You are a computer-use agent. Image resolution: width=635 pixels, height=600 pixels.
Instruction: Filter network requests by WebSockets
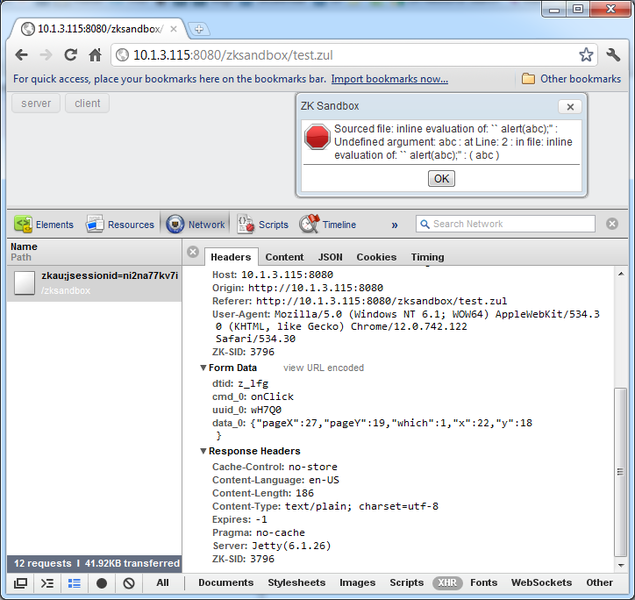point(541,583)
